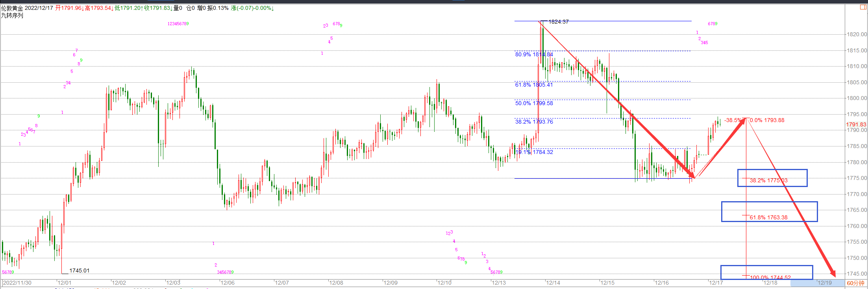Click the 60分钟 period selector

tap(855, 283)
